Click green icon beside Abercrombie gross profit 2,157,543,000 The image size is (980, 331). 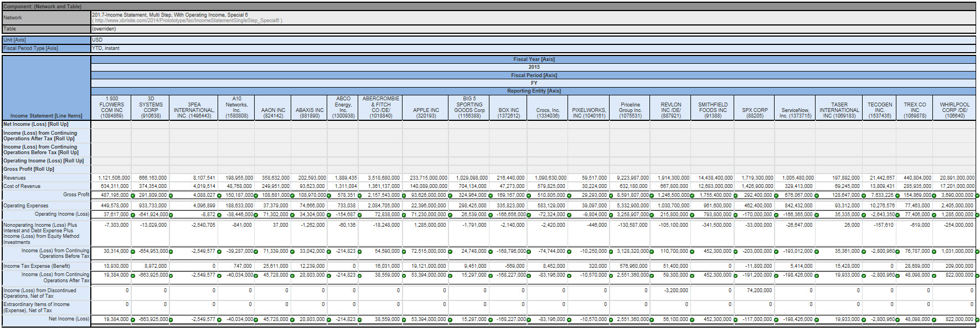point(404,196)
